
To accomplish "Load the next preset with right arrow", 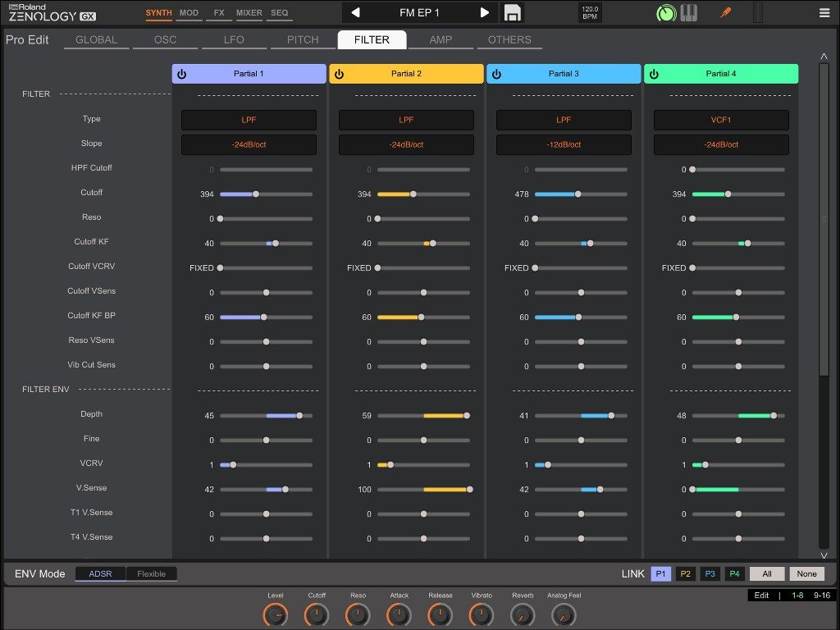I will click(x=484, y=12).
